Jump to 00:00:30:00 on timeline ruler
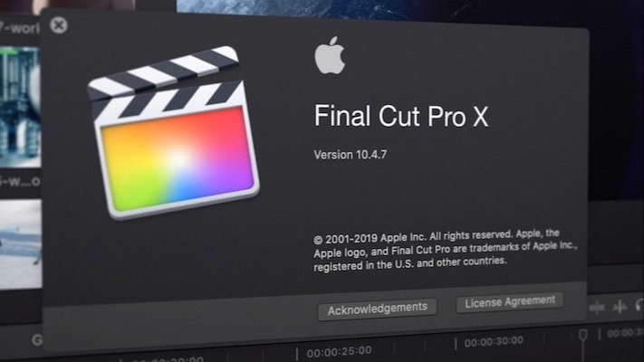 494,341
